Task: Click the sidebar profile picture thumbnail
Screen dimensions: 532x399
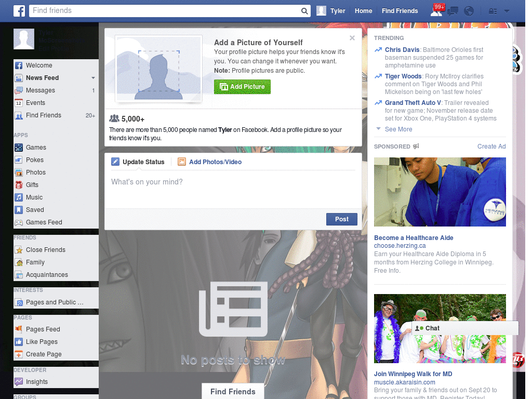Action: pos(24,39)
